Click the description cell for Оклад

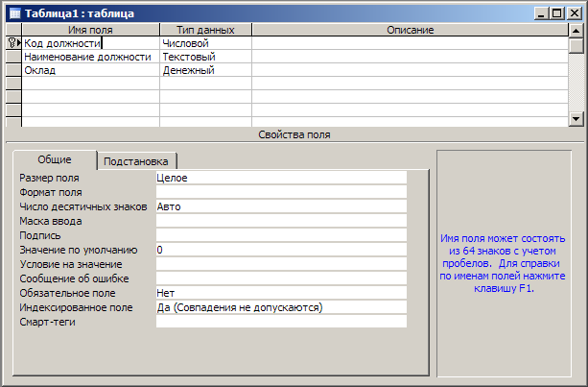click(x=411, y=70)
